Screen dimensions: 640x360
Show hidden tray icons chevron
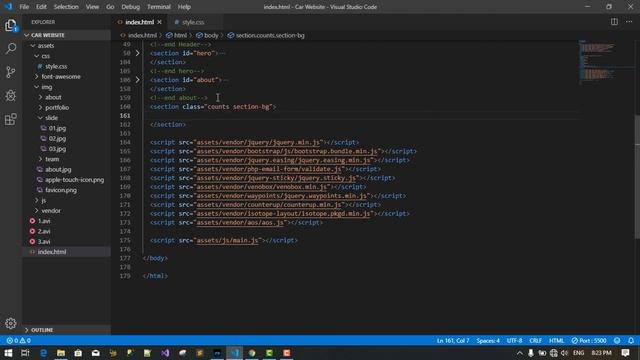click(519, 353)
